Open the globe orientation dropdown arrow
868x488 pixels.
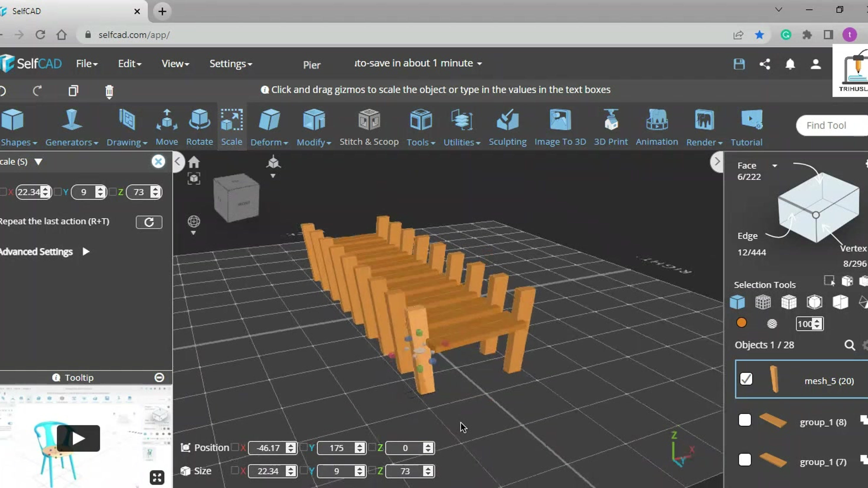pyautogui.click(x=193, y=233)
